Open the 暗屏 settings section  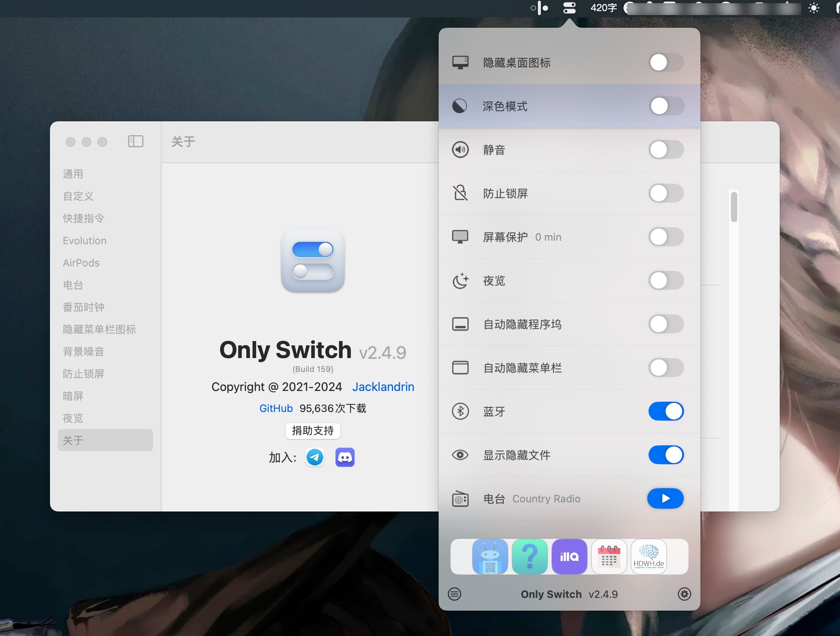(73, 396)
